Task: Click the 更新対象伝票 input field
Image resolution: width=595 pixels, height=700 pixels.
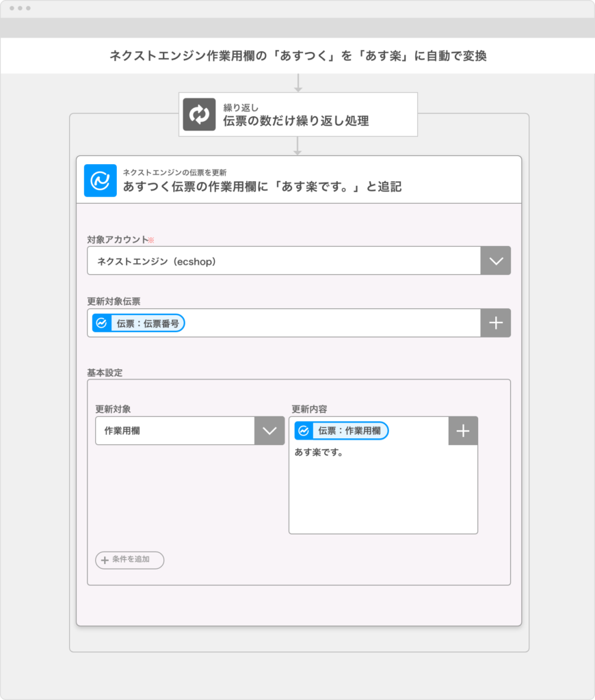Action: 284,323
